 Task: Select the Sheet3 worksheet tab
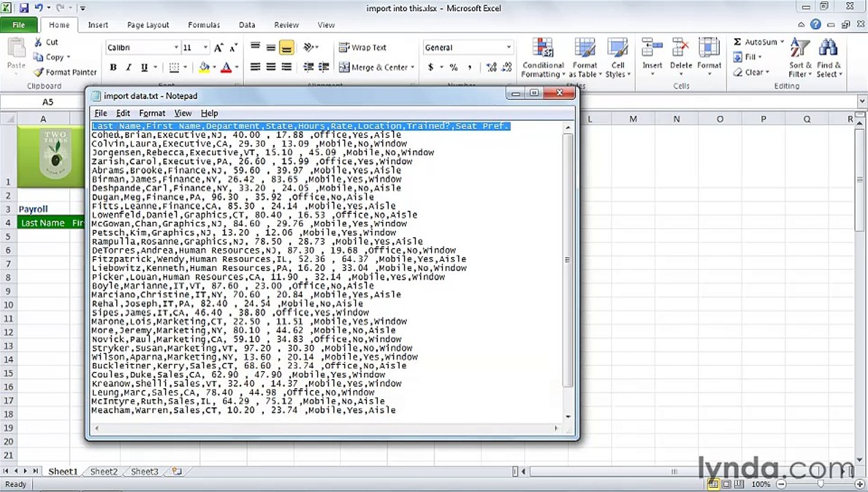144,471
